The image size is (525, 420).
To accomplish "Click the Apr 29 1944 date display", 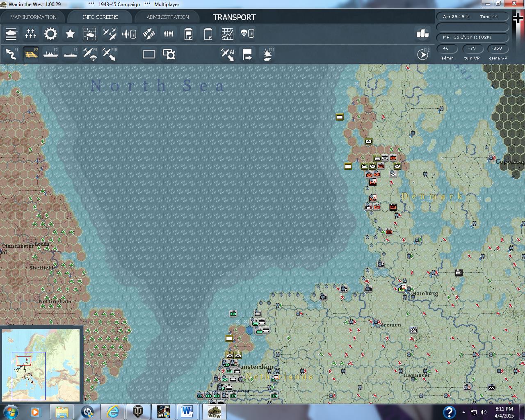I will (457, 16).
